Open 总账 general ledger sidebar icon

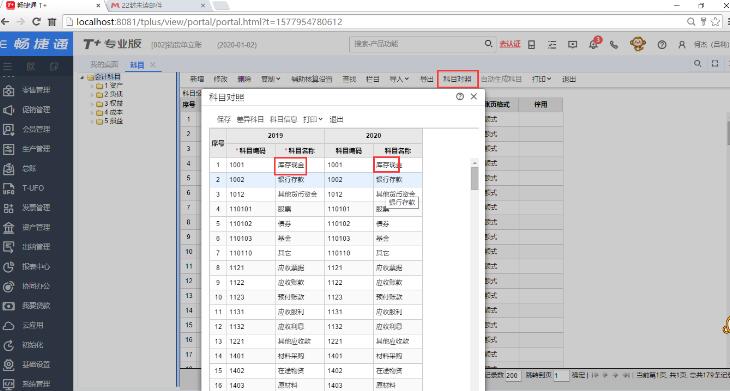point(9,169)
